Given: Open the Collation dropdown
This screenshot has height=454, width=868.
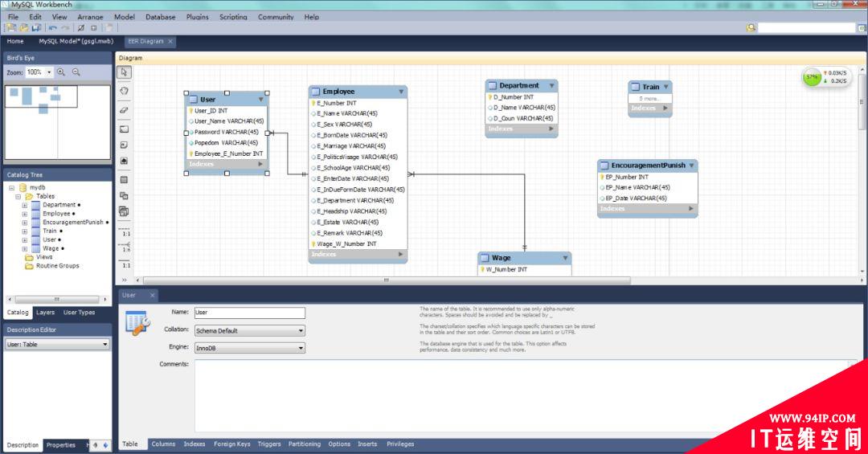Looking at the screenshot, I should click(301, 330).
